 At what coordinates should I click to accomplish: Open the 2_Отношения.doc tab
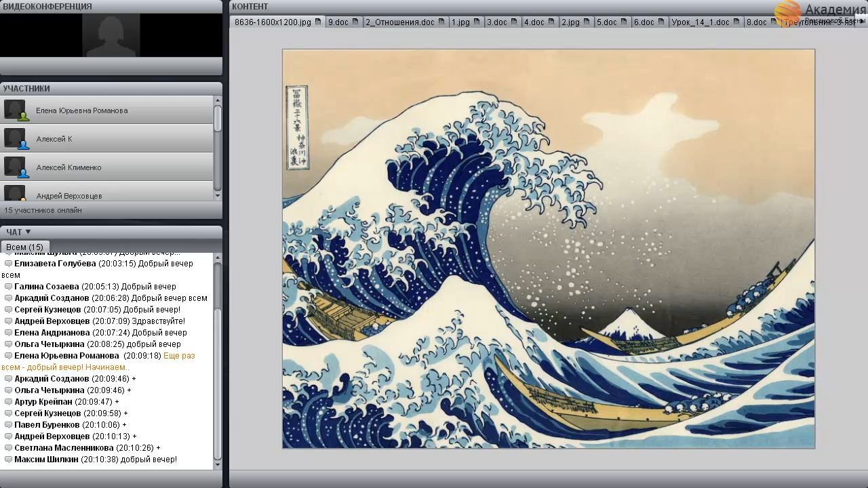(406, 22)
